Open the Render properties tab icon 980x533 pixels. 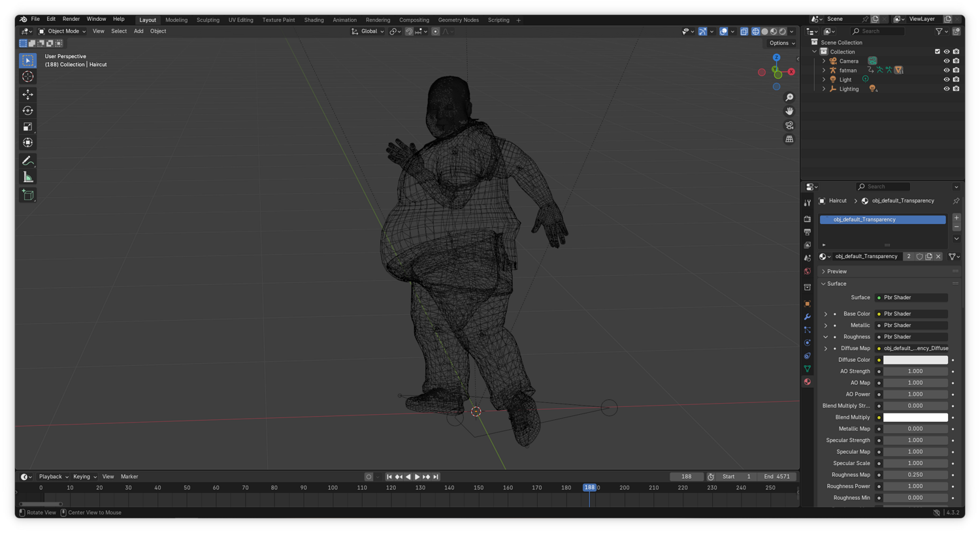pyautogui.click(x=808, y=219)
